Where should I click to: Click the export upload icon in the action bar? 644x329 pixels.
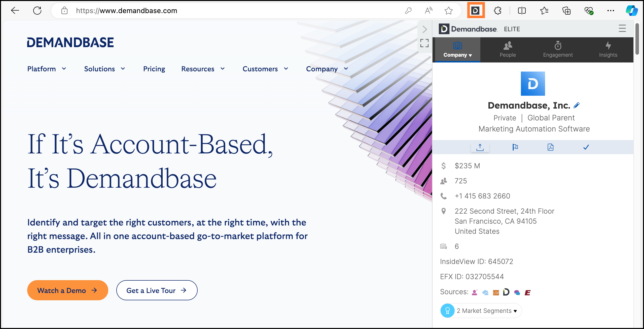pos(480,147)
